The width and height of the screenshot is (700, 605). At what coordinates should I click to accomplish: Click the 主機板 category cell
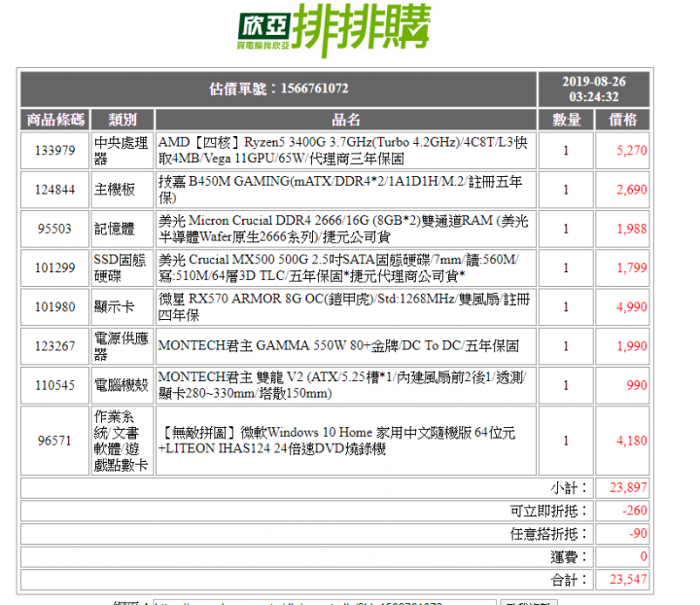point(122,190)
